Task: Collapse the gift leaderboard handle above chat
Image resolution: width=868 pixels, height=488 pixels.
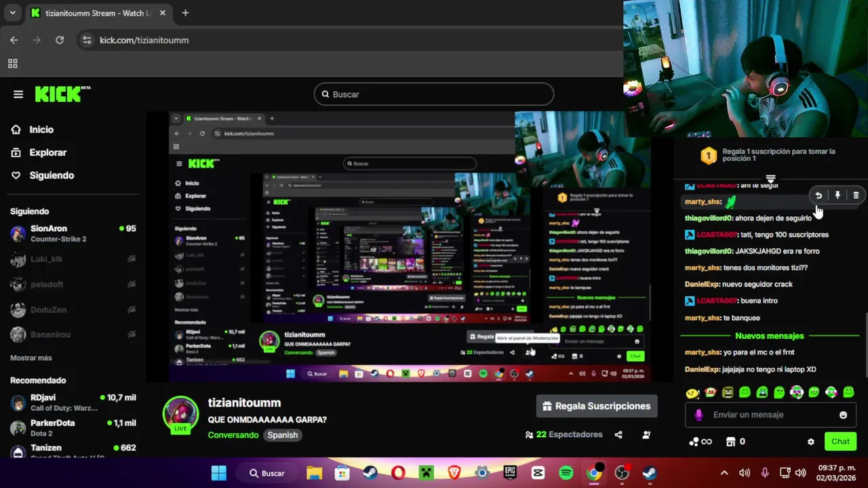Action: pyautogui.click(x=770, y=179)
